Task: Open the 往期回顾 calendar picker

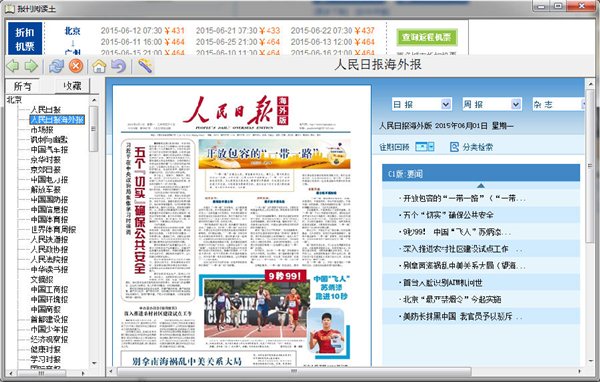Action: point(425,147)
